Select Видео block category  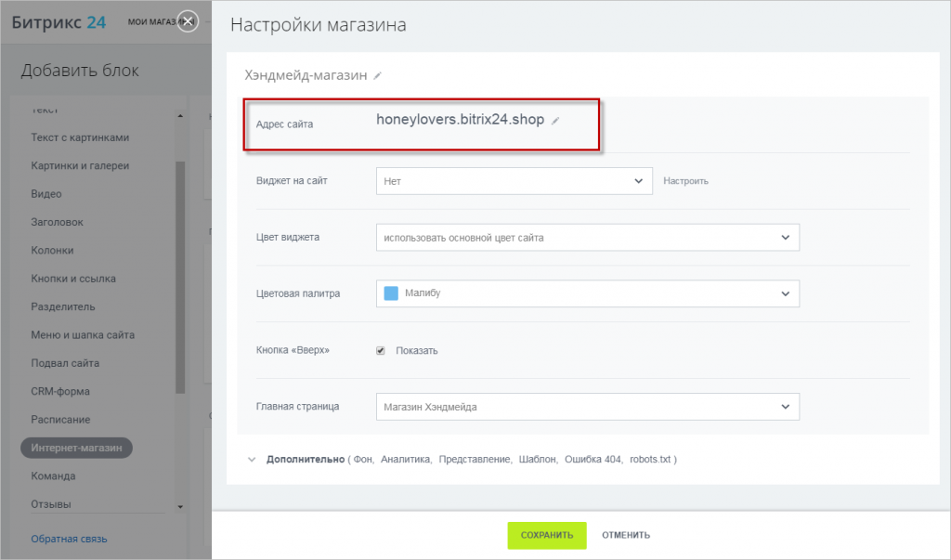46,194
